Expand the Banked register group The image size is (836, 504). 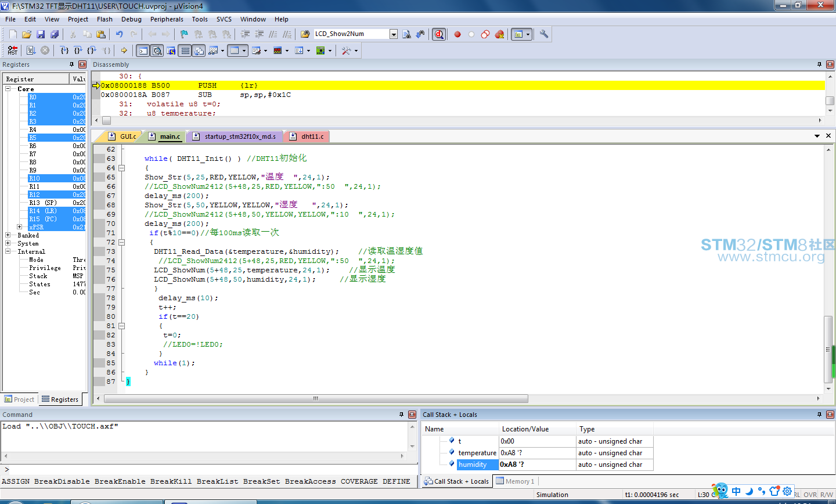tap(8, 235)
